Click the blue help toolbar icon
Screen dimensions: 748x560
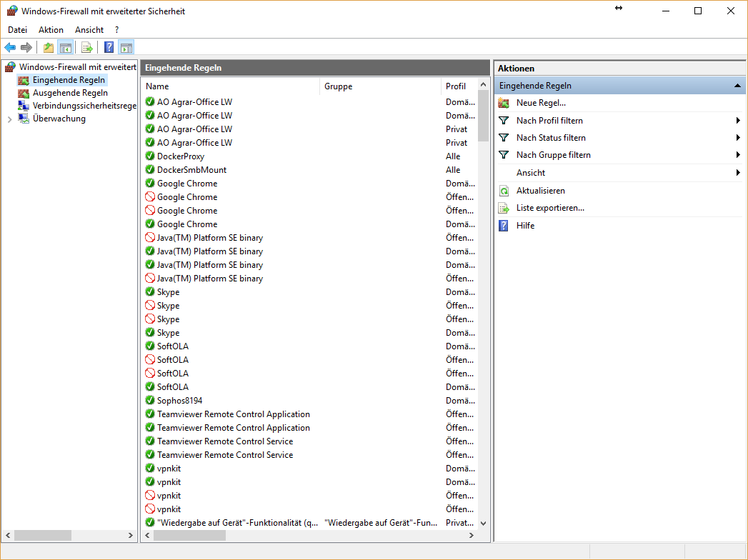point(109,48)
